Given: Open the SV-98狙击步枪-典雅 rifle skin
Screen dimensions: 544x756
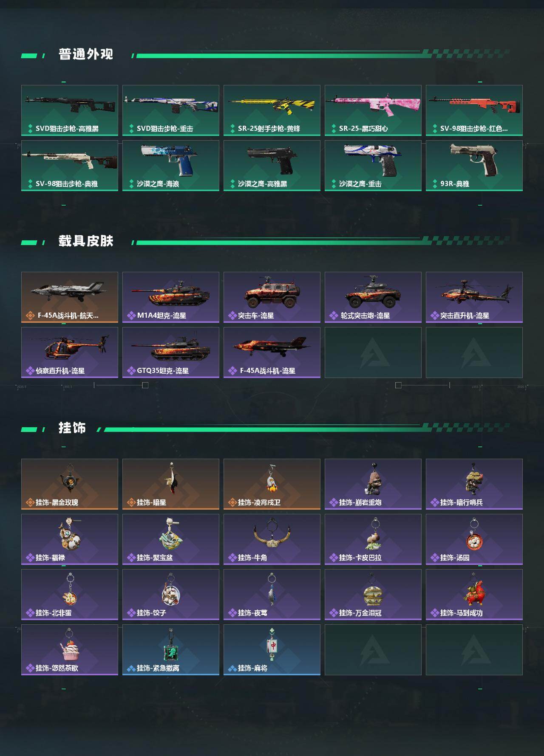Looking at the screenshot, I should (70, 166).
